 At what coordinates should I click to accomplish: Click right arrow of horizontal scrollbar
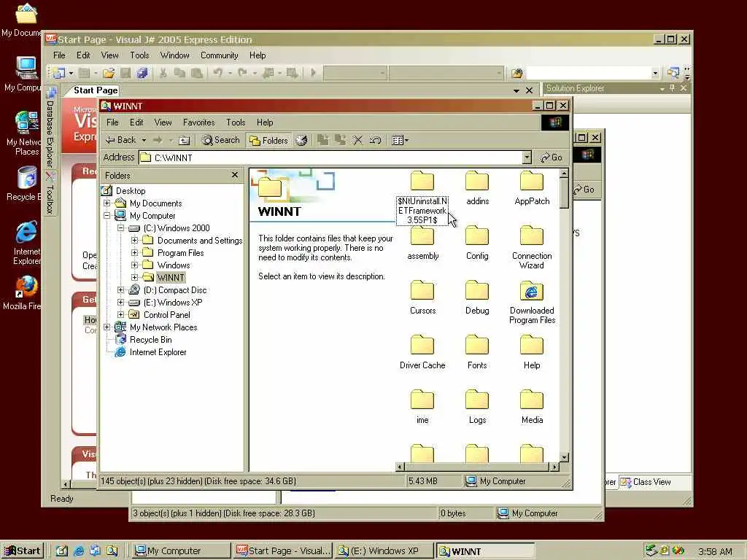point(554,467)
